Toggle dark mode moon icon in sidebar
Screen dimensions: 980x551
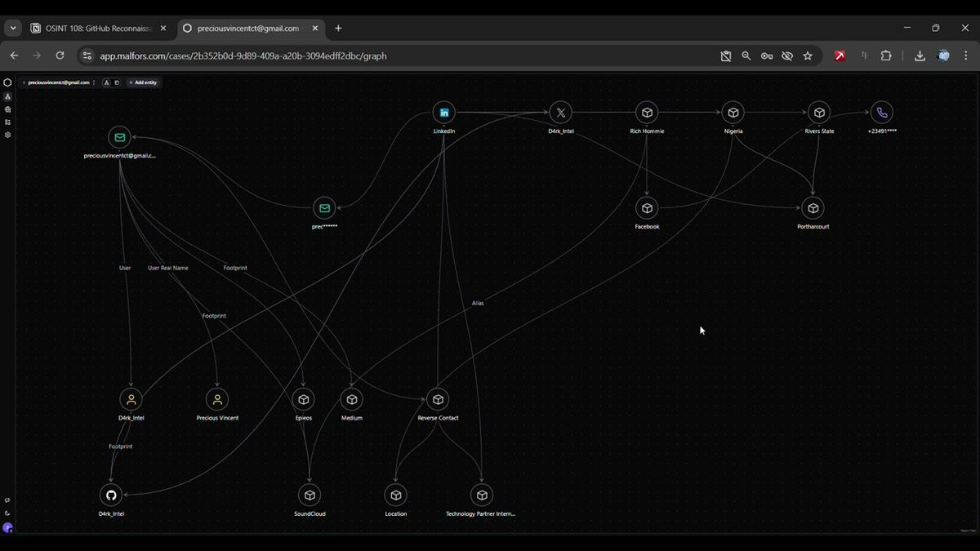(x=7, y=513)
